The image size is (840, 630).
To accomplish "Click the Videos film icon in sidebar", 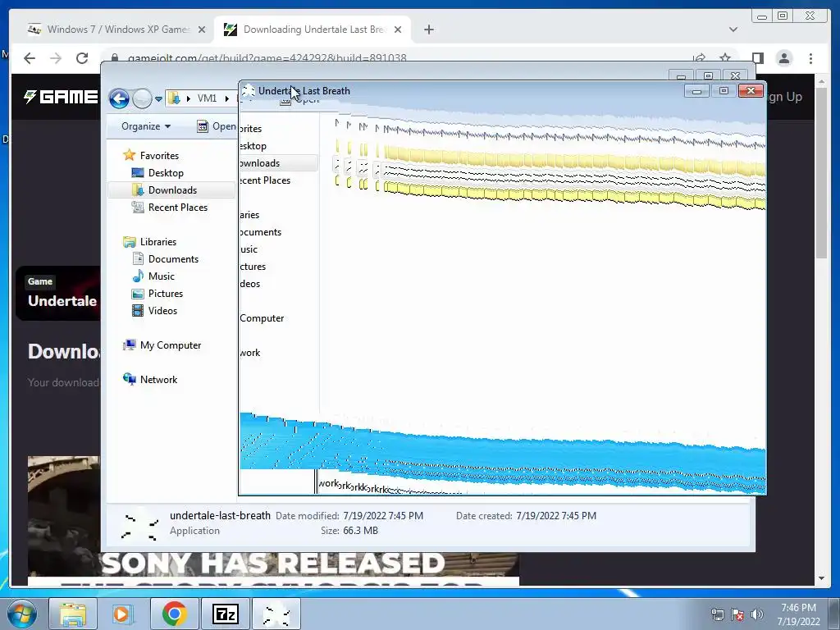I will point(138,310).
